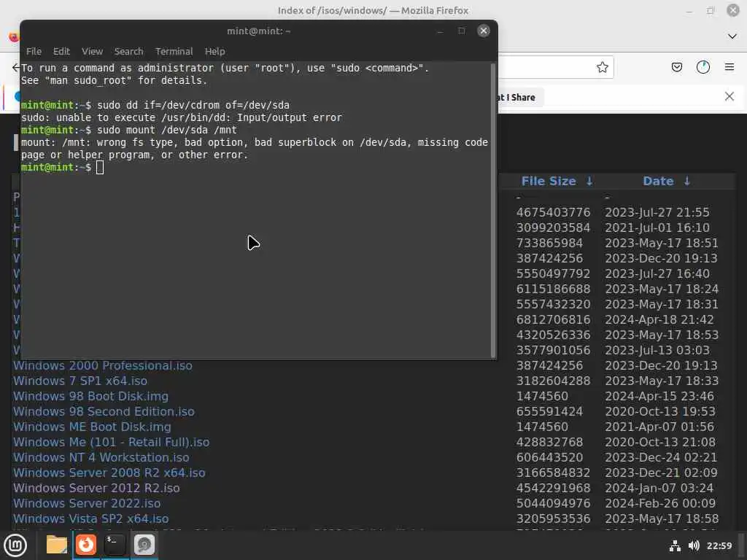747x560 pixels.
Task: Open the terminal Edit menu
Action: [x=61, y=52]
